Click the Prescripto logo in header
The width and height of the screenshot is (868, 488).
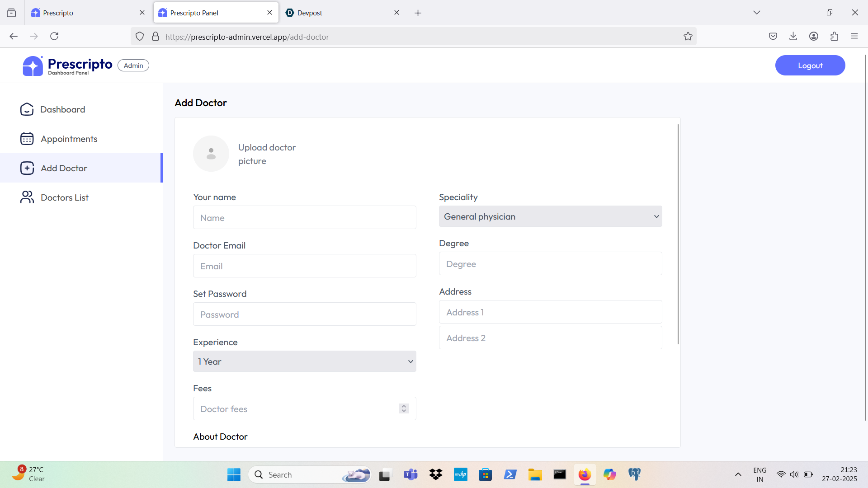click(x=33, y=66)
